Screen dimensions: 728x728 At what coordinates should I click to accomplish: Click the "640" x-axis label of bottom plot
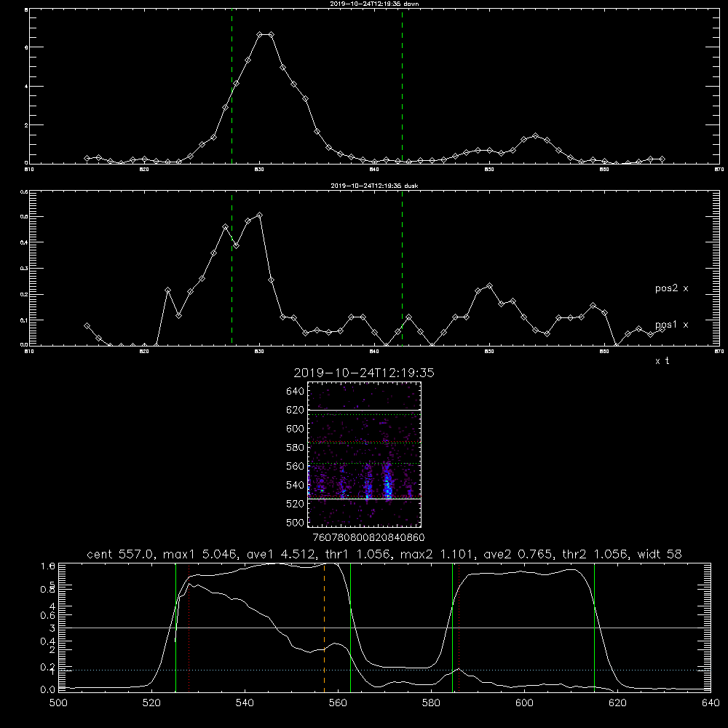point(711,703)
